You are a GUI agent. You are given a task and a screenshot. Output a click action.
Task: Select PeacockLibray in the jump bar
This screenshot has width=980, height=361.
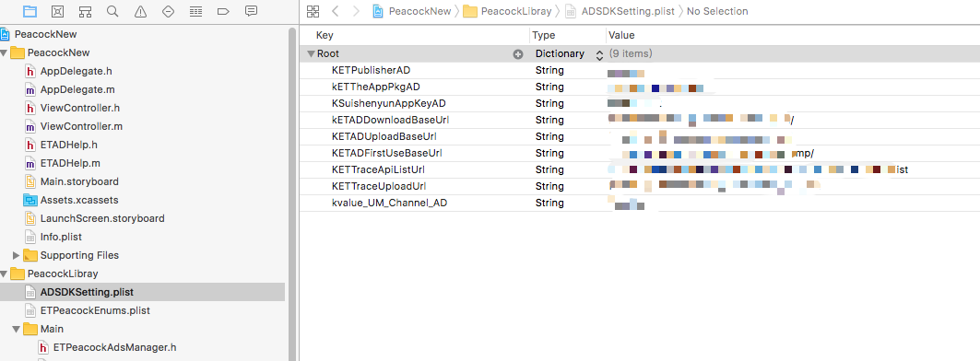point(507,11)
